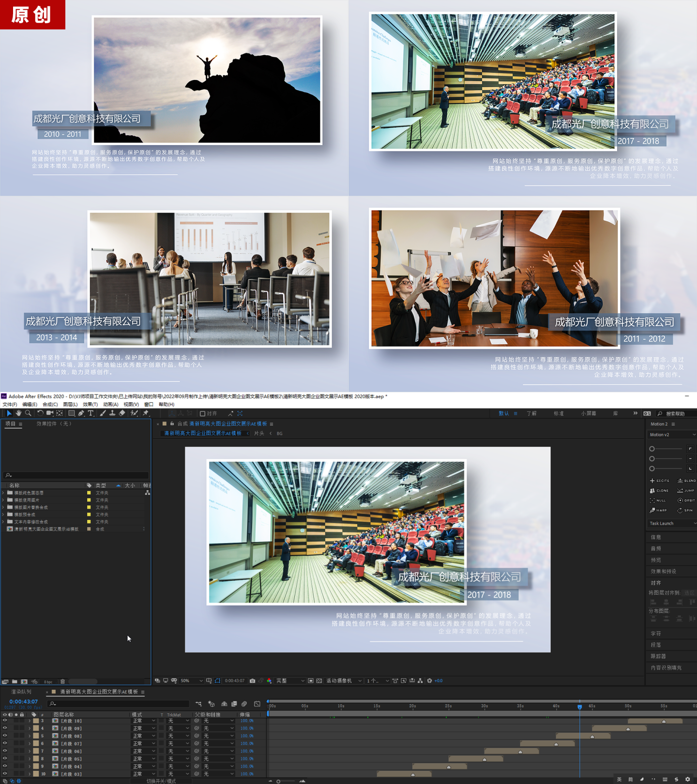Image resolution: width=697 pixels, height=784 pixels.
Task: Open blend mode dropdown for 片段 10
Action: (x=144, y=721)
